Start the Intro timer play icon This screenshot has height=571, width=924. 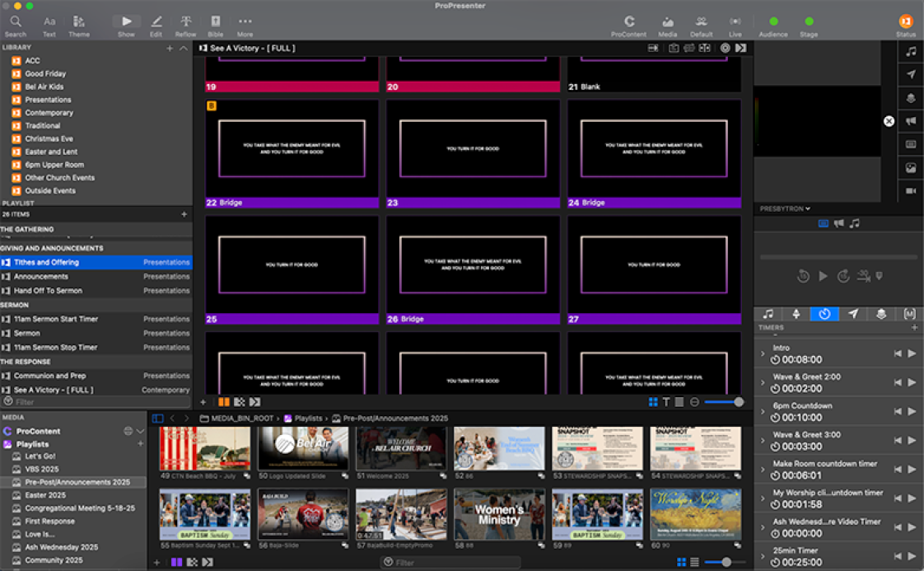pos(912,353)
